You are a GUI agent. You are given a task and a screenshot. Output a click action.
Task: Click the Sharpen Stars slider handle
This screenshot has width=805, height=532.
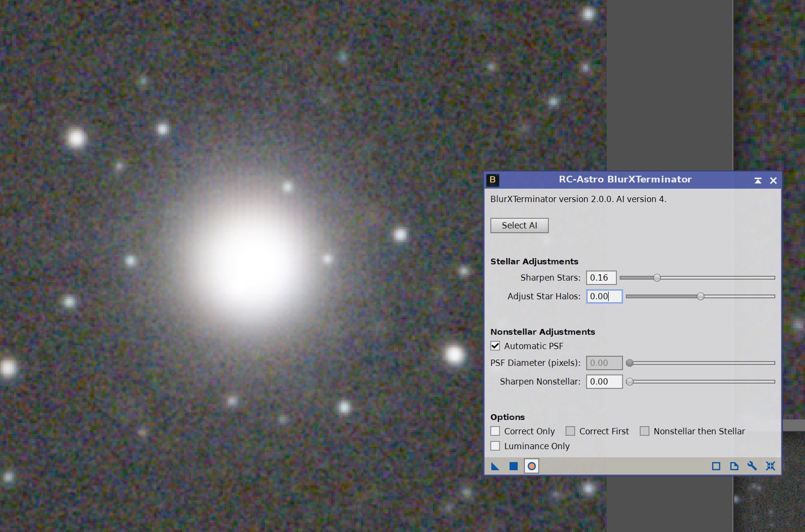657,278
